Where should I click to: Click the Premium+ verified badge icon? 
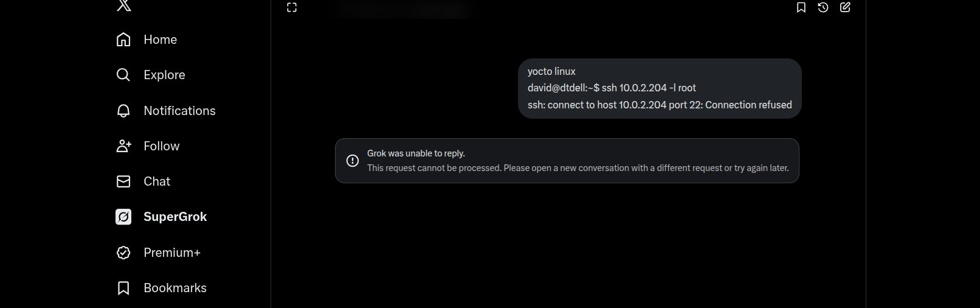[x=123, y=253]
